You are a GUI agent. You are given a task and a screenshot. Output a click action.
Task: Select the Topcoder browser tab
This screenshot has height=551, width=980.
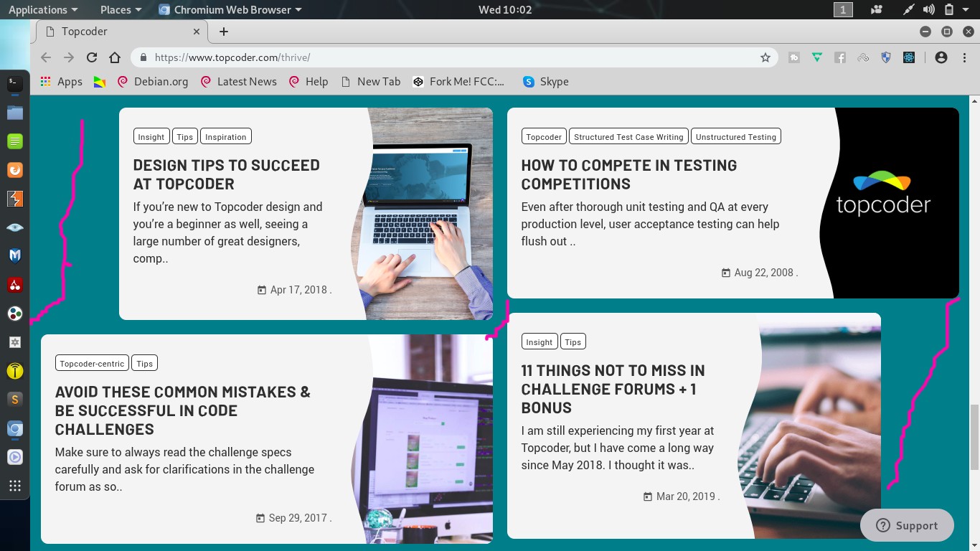(122, 32)
